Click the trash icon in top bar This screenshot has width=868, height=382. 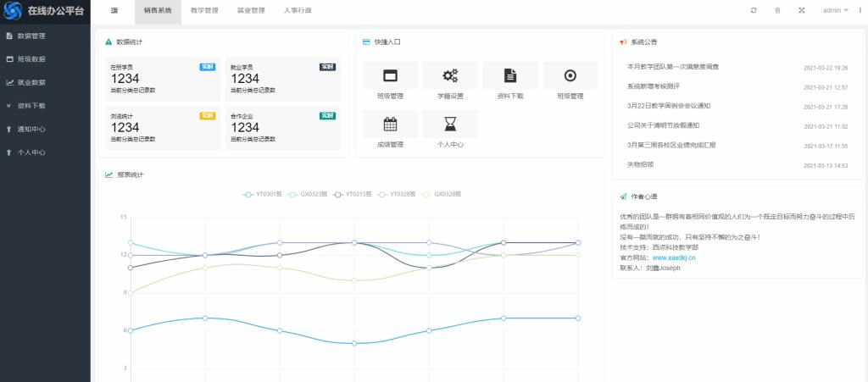[777, 10]
